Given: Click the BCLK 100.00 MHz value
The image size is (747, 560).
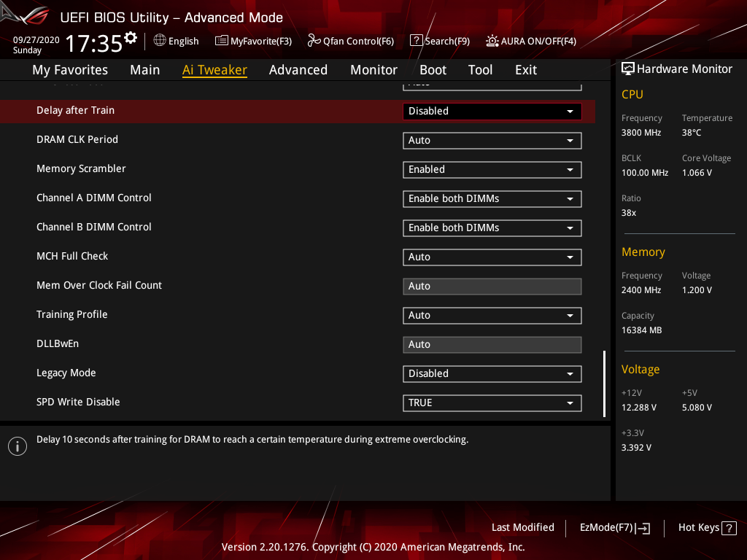Looking at the screenshot, I should 645,173.
